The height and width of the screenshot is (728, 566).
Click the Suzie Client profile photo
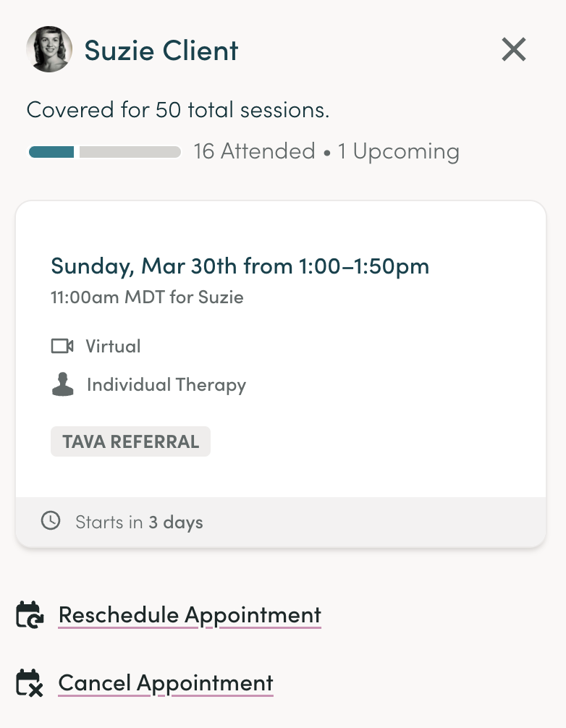point(49,49)
